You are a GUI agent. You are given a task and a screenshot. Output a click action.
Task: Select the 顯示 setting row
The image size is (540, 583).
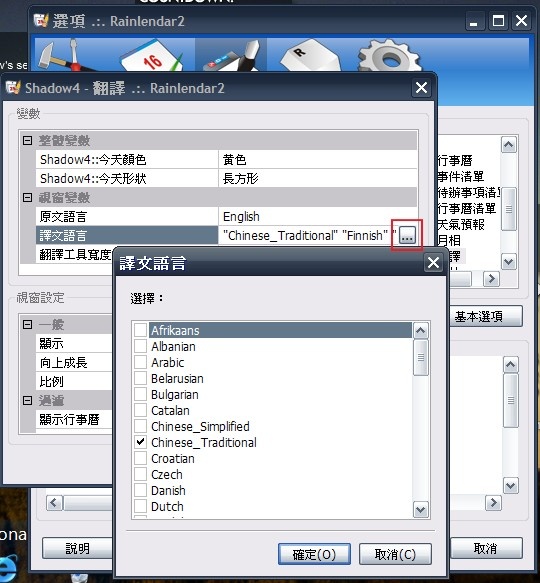[74, 343]
